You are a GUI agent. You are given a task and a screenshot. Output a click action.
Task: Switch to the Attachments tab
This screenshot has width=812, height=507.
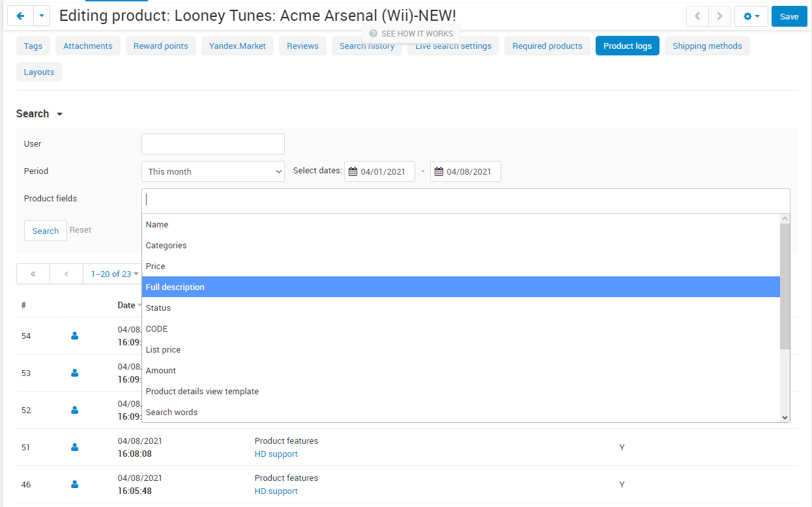(88, 46)
